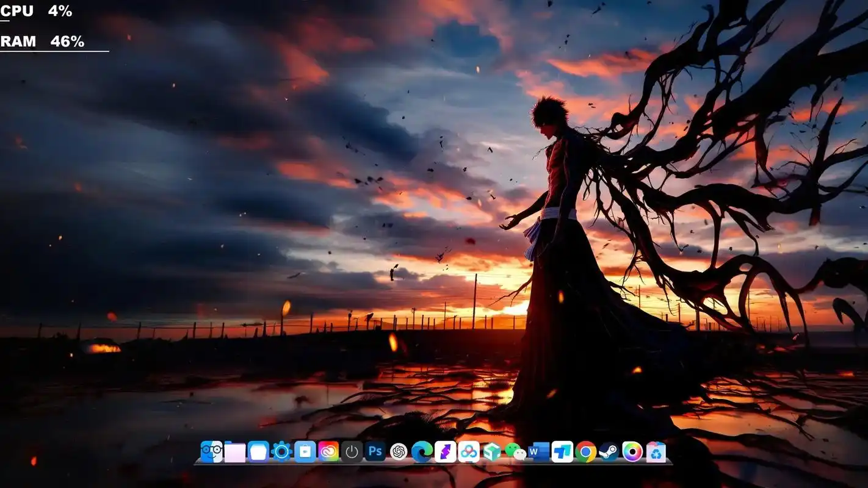The height and width of the screenshot is (488, 868).
Task: Open the Store shopping bag icon
Action: [305, 452]
